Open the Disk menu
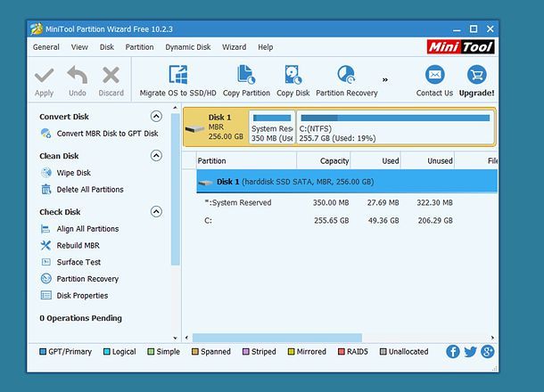The width and height of the screenshot is (544, 392). [107, 47]
